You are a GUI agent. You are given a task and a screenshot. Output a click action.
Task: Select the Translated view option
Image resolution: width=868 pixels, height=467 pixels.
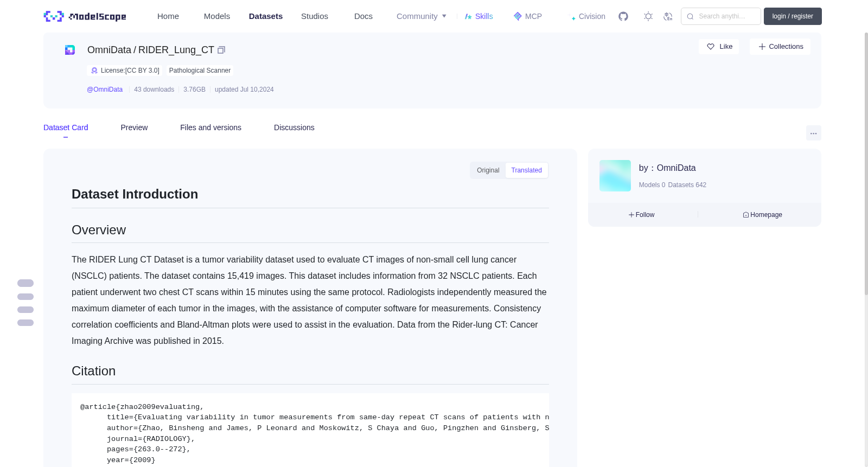tap(526, 170)
